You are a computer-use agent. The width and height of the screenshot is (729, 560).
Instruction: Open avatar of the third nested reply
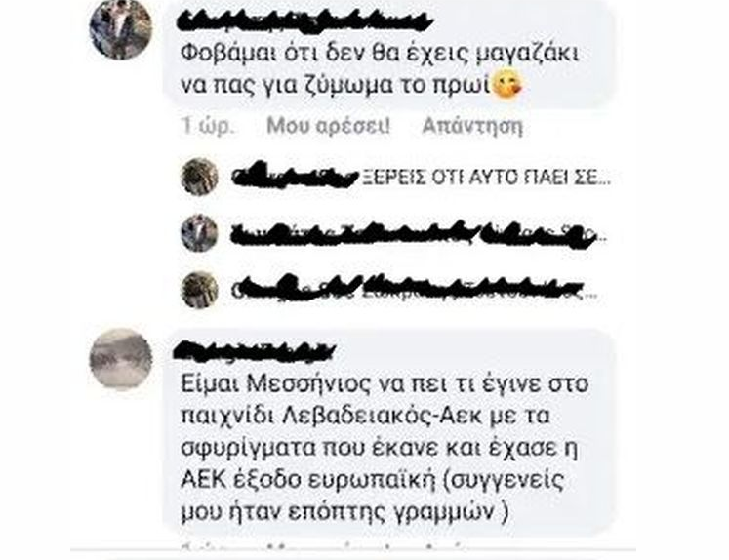coord(199,290)
